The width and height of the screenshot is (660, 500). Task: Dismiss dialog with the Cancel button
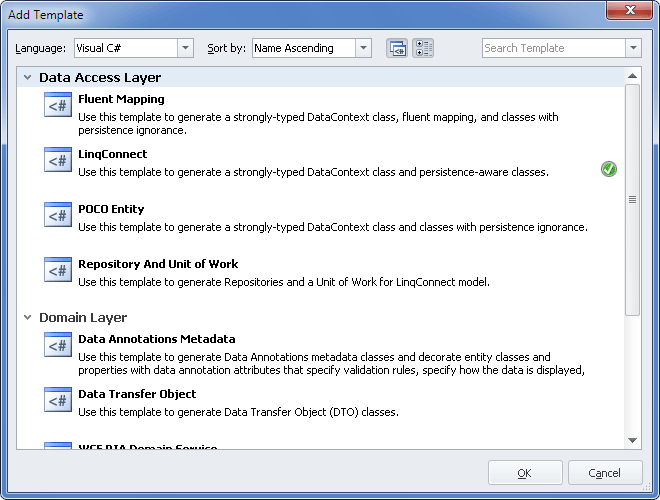point(605,473)
